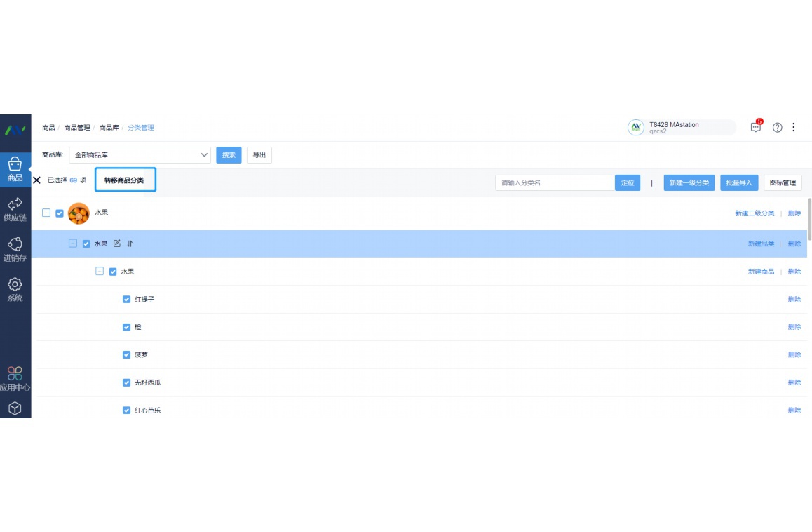Click the edit icon beside 水果
Viewport: 812px width, 532px height.
117,244
